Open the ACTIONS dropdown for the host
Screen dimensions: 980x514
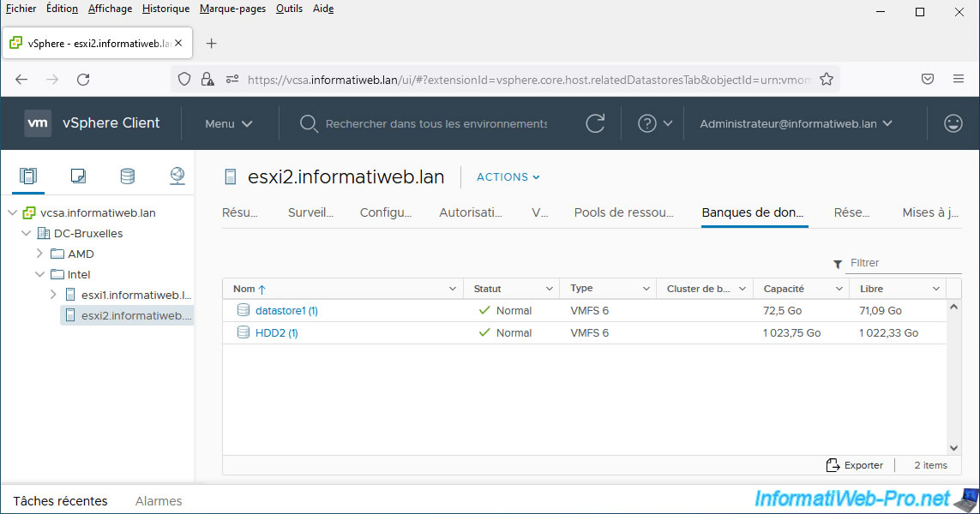click(508, 177)
